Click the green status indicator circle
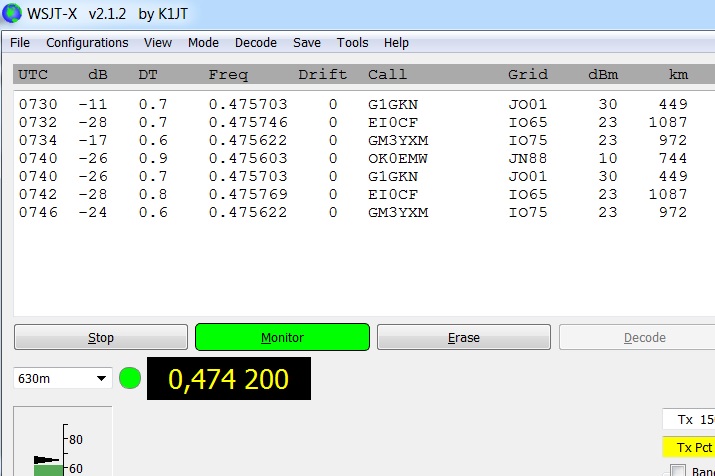715x476 pixels. coord(130,379)
